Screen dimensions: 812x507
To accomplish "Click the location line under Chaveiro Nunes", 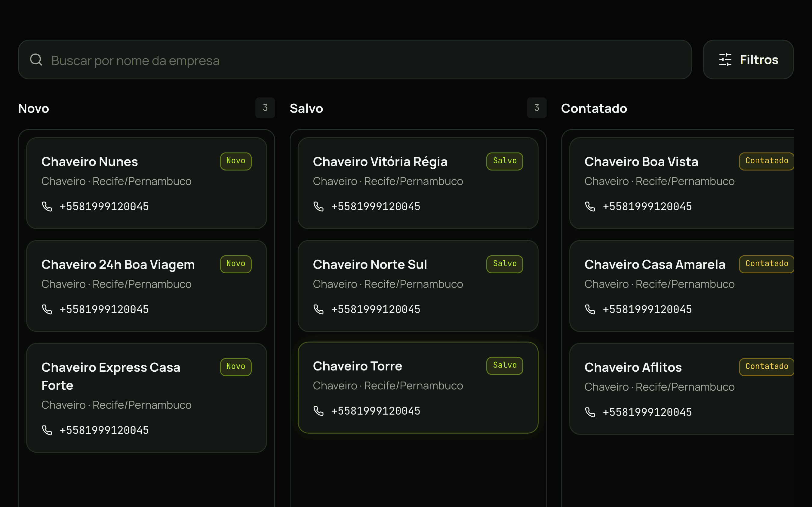I will point(116,181).
